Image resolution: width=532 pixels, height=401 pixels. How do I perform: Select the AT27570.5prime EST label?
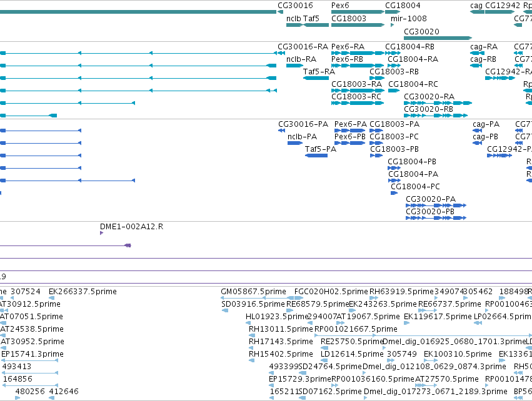point(447,379)
